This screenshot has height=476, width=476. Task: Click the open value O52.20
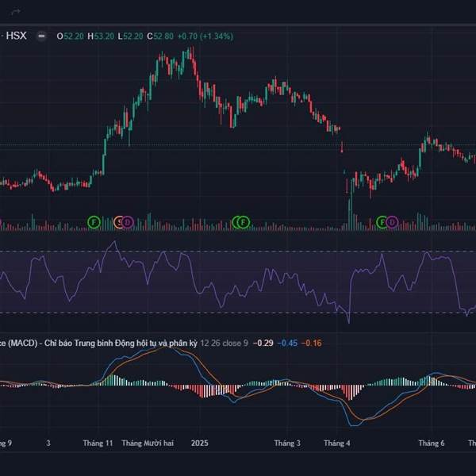coord(70,36)
